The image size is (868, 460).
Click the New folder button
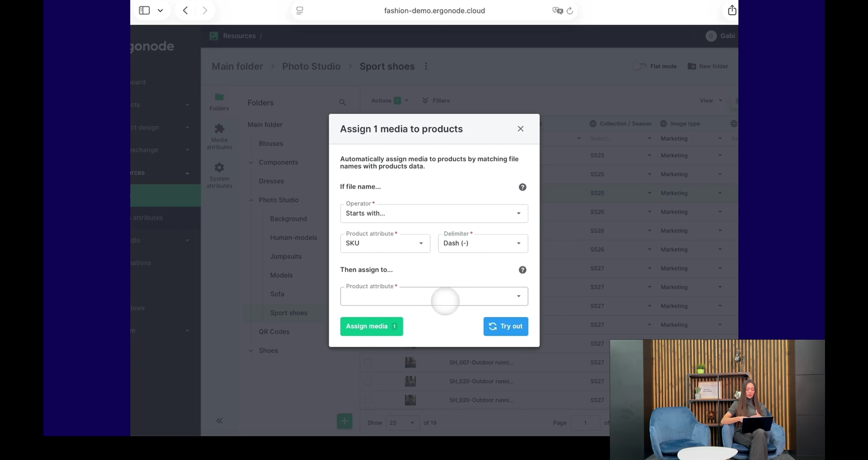pos(708,66)
